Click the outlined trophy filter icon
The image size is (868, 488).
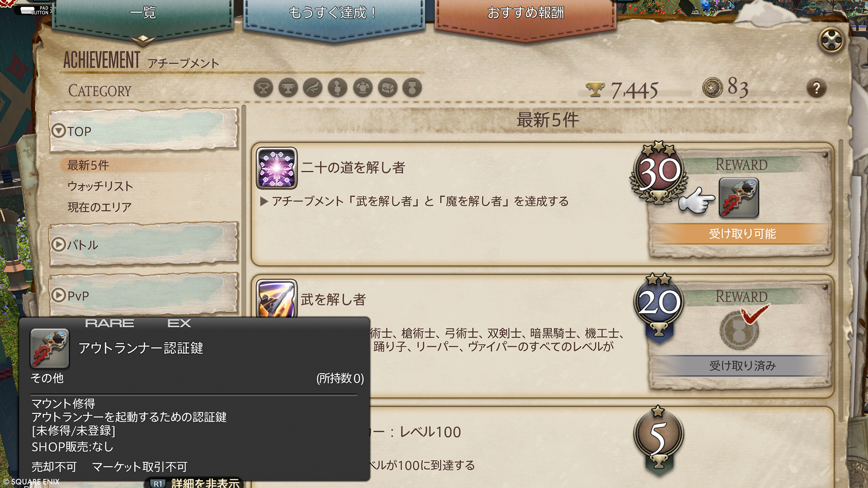point(263,88)
